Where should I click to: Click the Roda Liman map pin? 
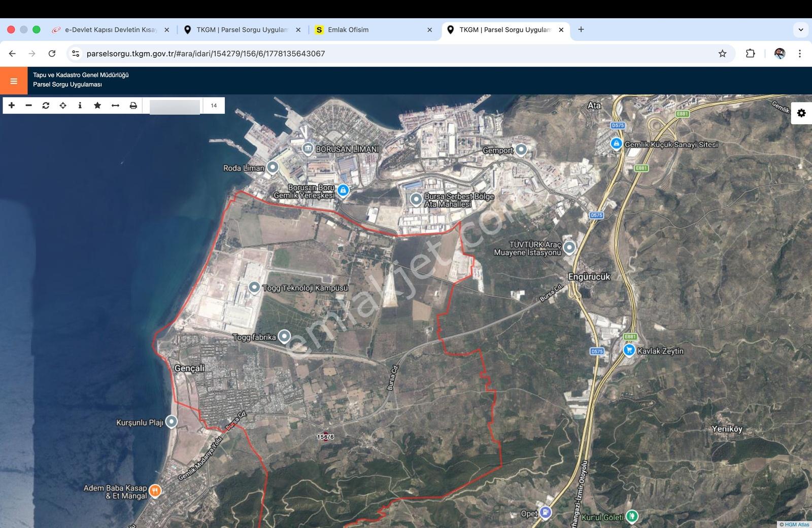273,167
